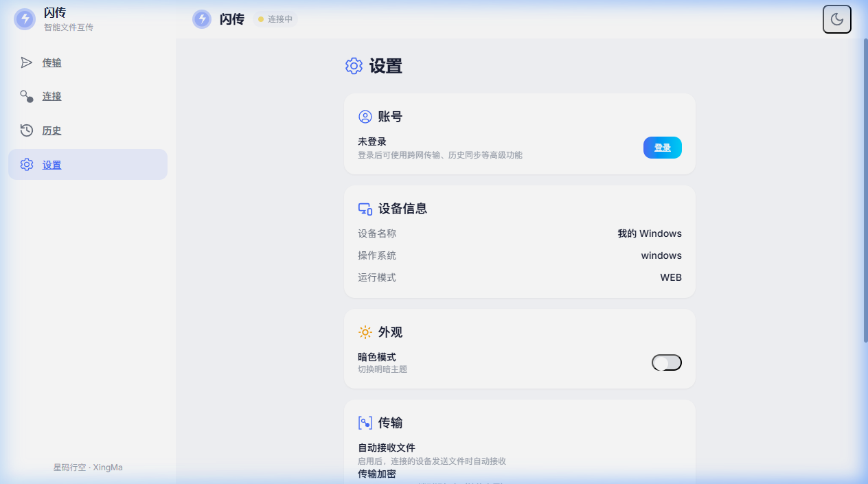Click the gear icon next to 设置 heading
The image size is (868, 484).
tap(354, 66)
